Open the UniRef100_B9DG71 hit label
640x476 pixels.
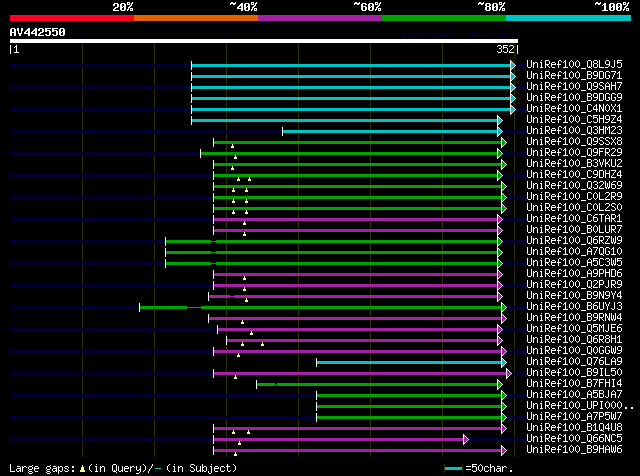click(574, 76)
